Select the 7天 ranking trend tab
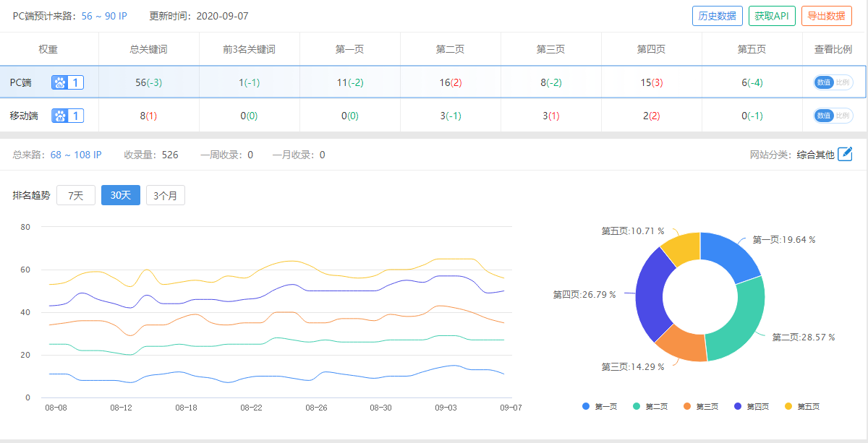The width and height of the screenshot is (868, 443). pyautogui.click(x=76, y=195)
